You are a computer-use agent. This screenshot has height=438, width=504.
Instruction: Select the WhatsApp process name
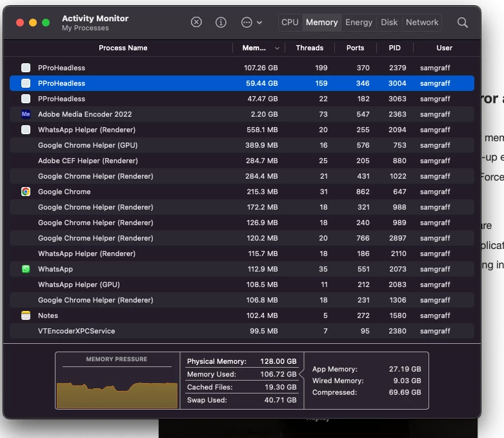(55, 269)
